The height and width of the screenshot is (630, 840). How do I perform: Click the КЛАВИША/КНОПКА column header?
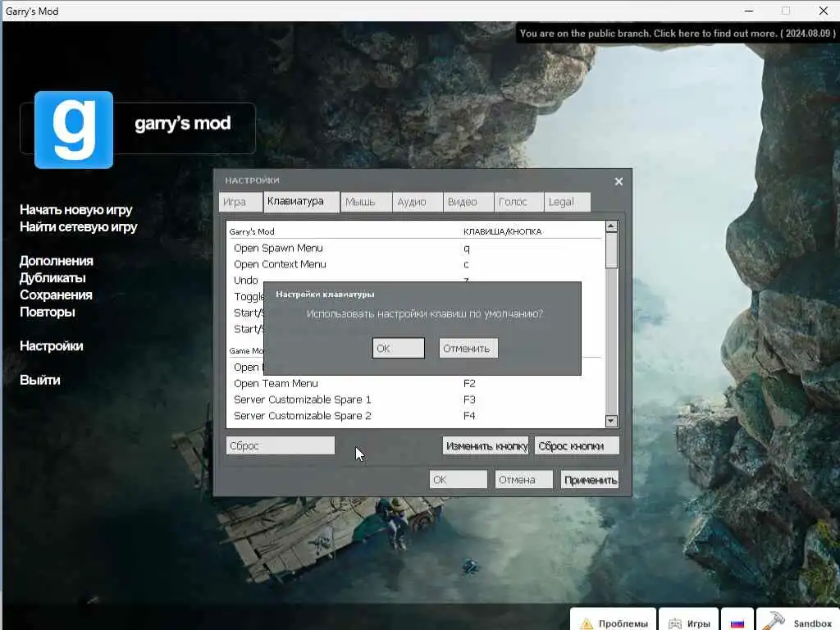[503, 231]
